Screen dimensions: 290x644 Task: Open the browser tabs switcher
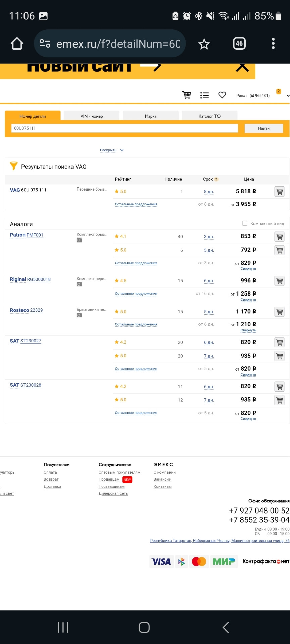(x=239, y=43)
